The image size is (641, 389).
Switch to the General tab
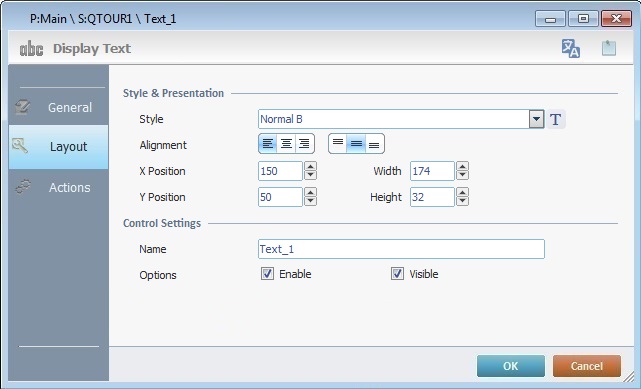(58, 107)
